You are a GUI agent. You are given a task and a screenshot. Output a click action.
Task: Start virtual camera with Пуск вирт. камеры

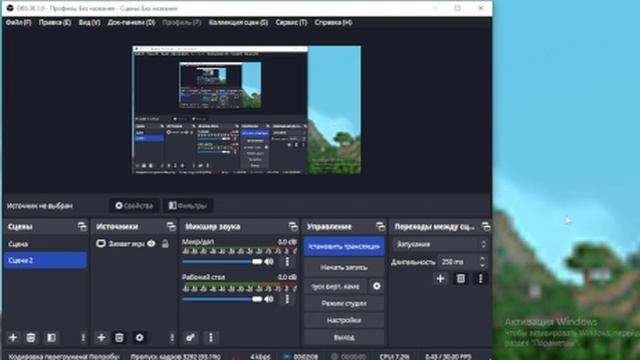click(x=336, y=287)
